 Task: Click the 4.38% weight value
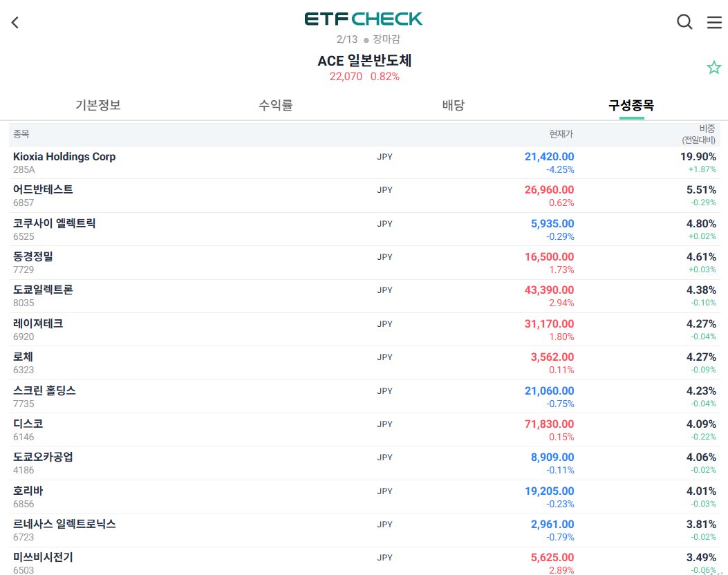[x=701, y=290]
